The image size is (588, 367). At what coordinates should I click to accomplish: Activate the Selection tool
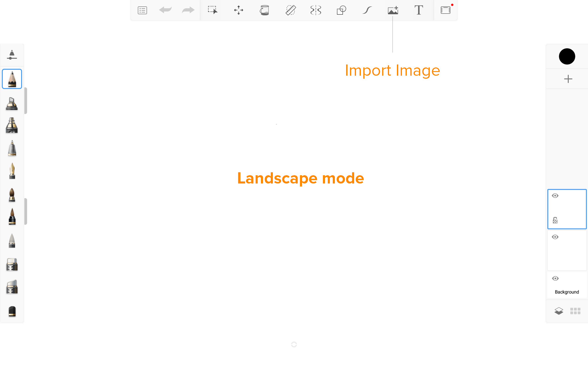(213, 10)
